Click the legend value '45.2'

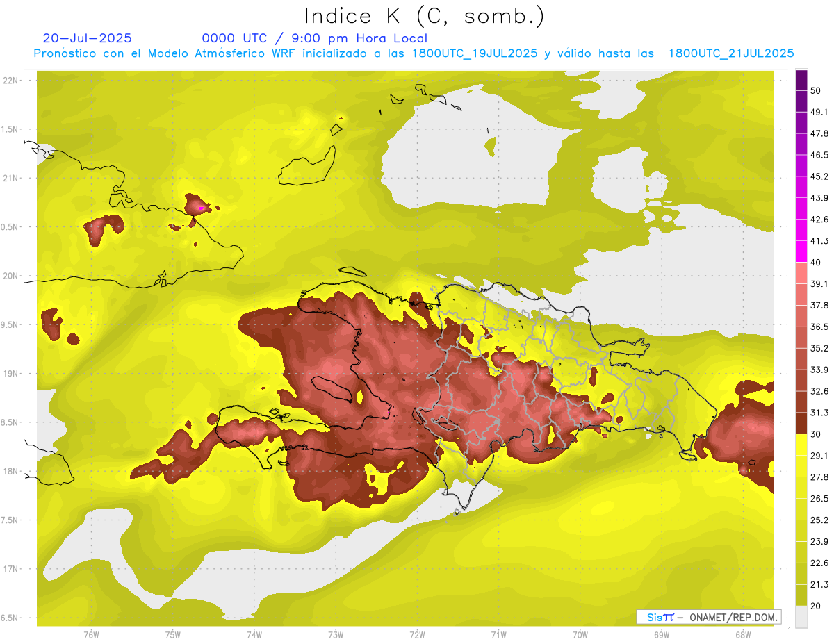click(819, 177)
